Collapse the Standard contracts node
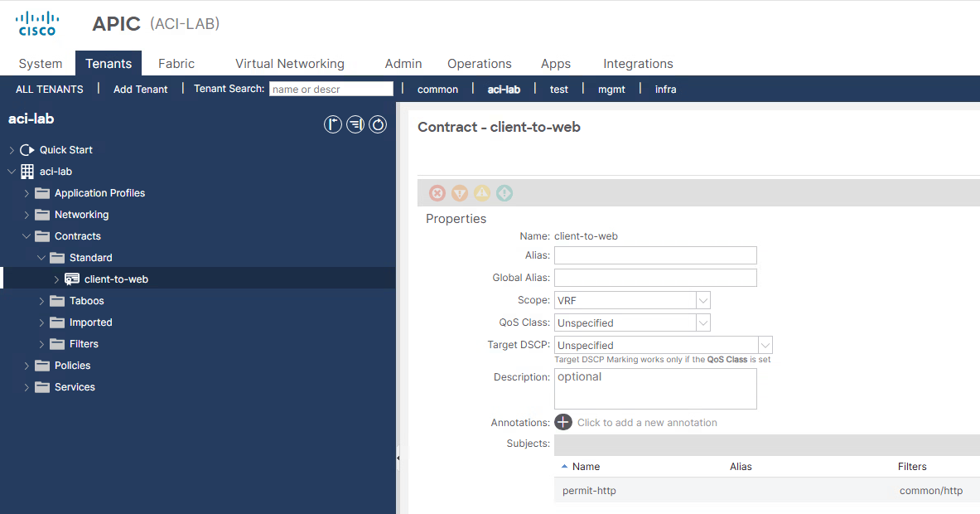Screen dimensions: 980x514 click(x=41, y=258)
